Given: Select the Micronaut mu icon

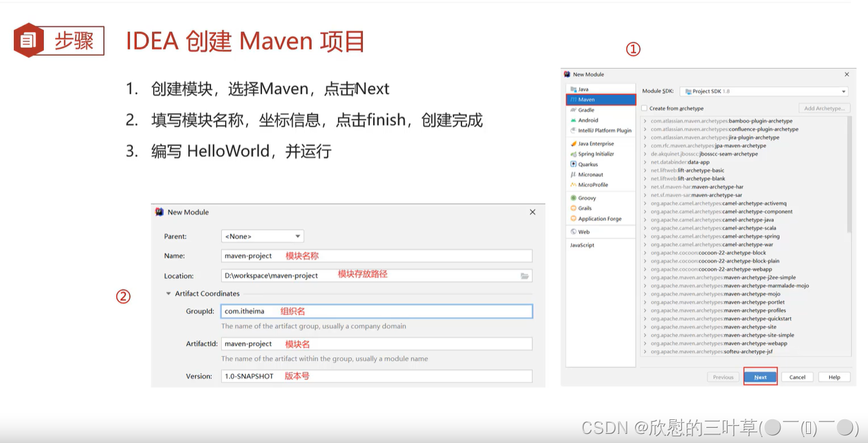Looking at the screenshot, I should (573, 175).
